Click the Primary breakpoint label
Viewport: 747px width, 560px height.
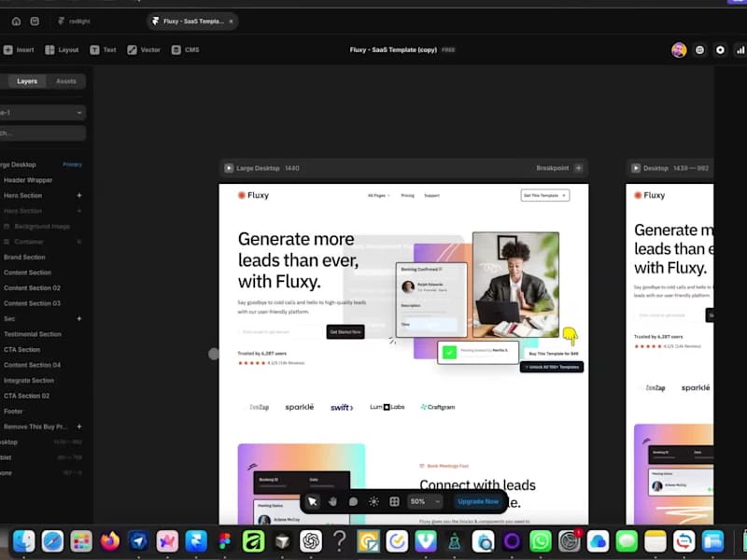73,164
